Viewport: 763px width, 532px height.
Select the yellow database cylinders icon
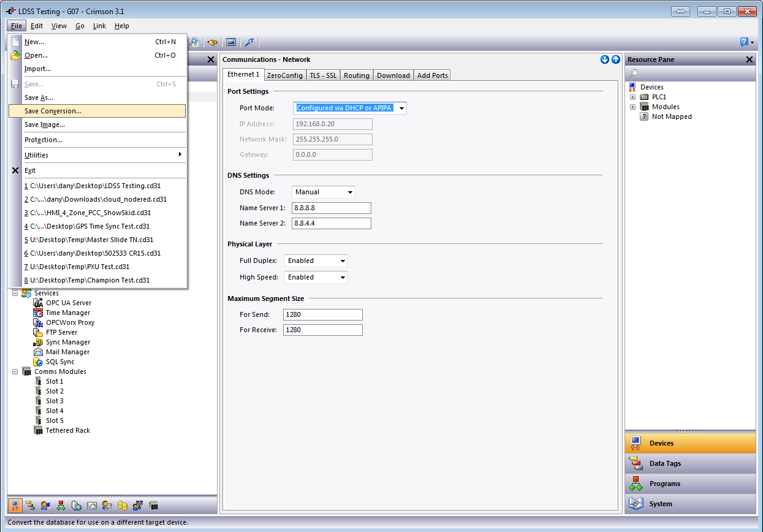point(123,506)
